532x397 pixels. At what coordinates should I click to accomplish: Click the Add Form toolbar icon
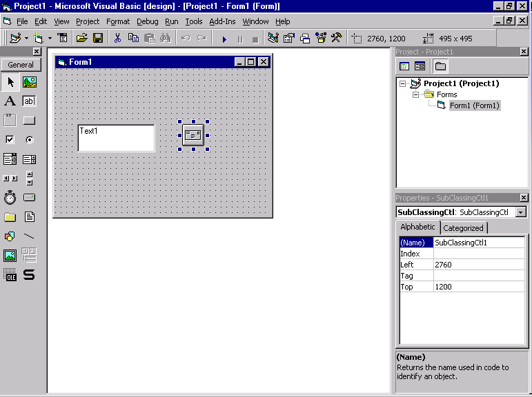[38, 38]
